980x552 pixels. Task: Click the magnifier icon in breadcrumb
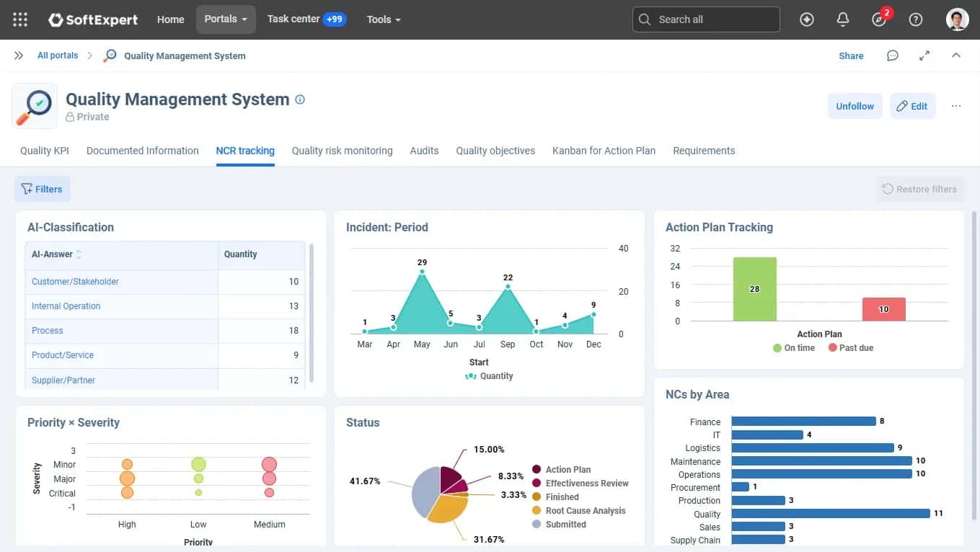point(110,55)
